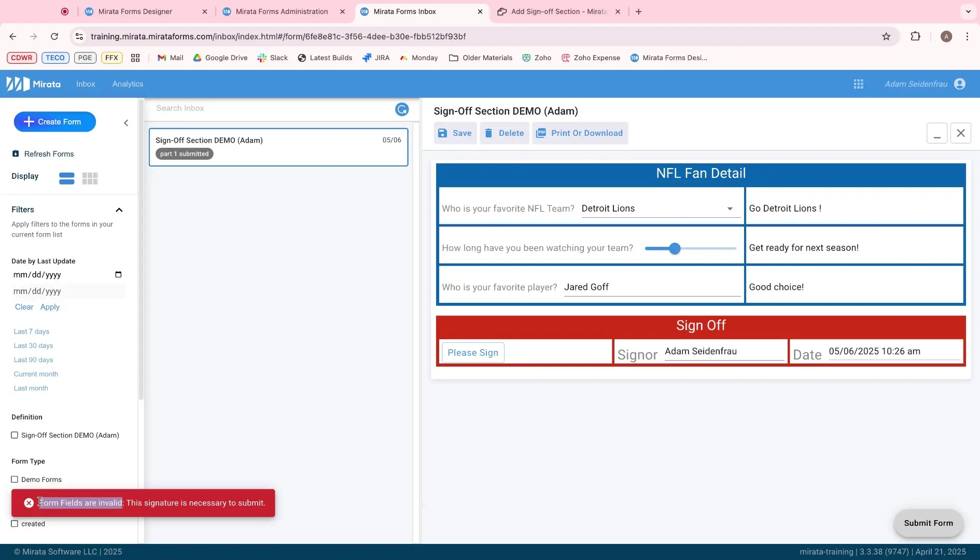
Task: Select the Delete icon for this form
Action: click(x=488, y=133)
